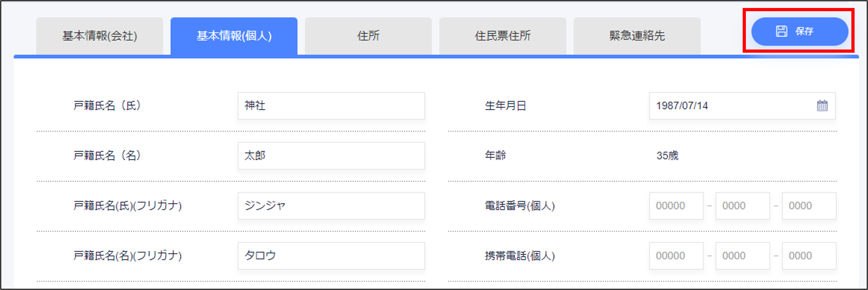
Task: Select the furigana field showing タロウ
Action: click(331, 256)
